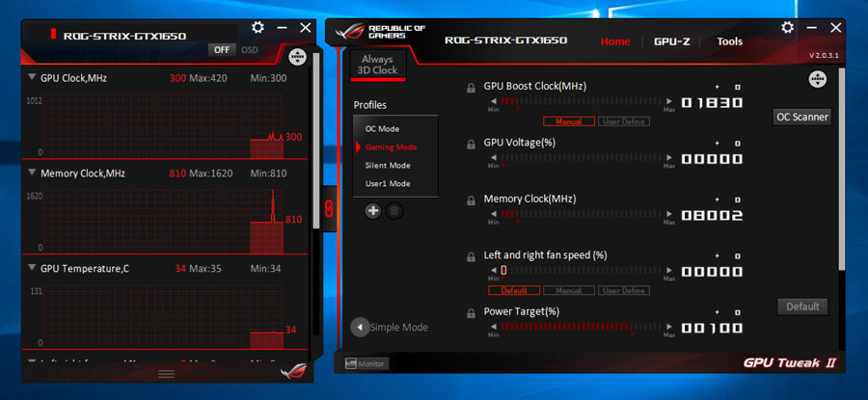Click the round drag-handle icon in monitor window
Viewport: 868px width, 400px height.
click(298, 57)
